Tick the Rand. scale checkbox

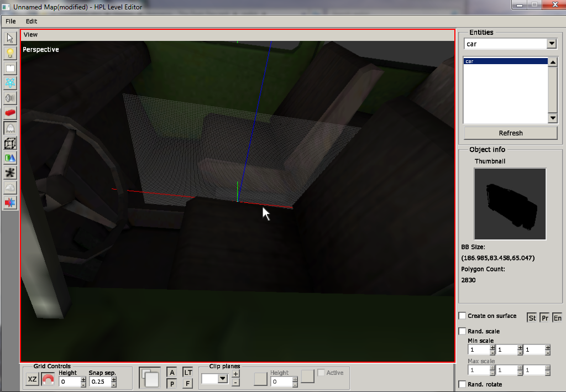[x=462, y=331]
